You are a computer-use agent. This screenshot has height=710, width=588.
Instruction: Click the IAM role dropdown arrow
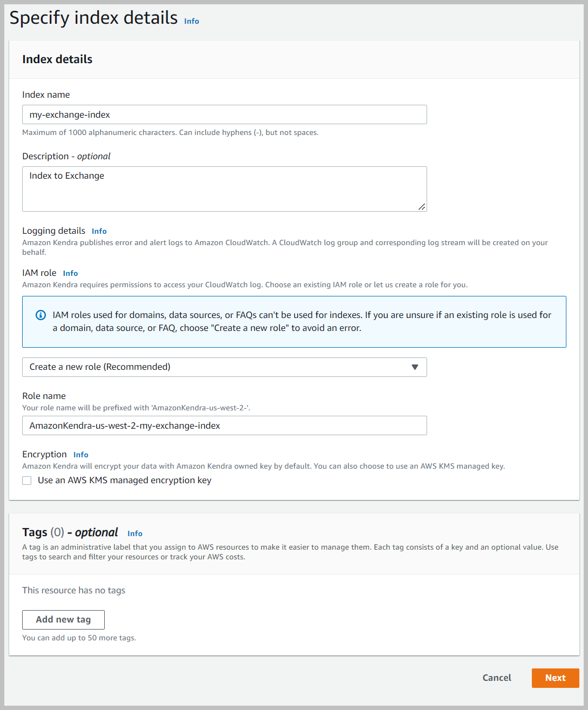(x=415, y=367)
